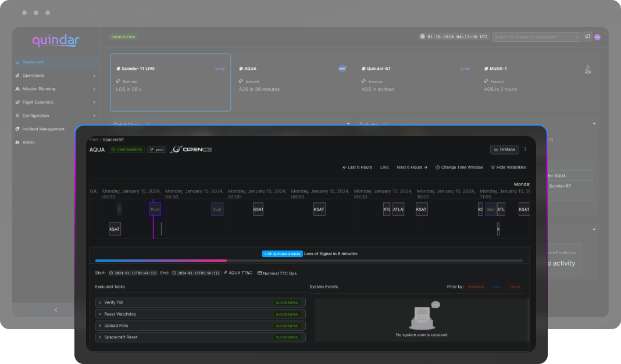Image resolution: width=621 pixels, height=364 pixels.
Task: Toggle Hide Visibilities filter
Action: tap(509, 167)
